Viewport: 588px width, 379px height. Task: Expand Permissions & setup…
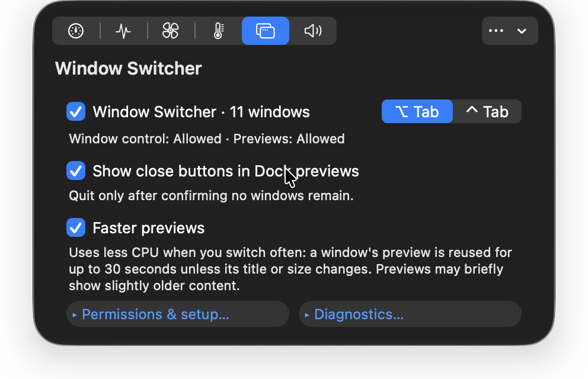click(178, 314)
